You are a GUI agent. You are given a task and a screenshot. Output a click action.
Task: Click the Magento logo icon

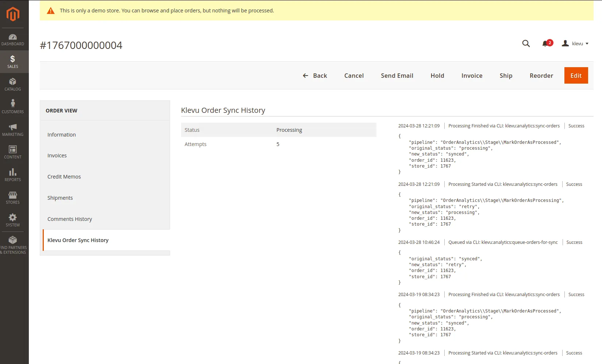(x=13, y=14)
